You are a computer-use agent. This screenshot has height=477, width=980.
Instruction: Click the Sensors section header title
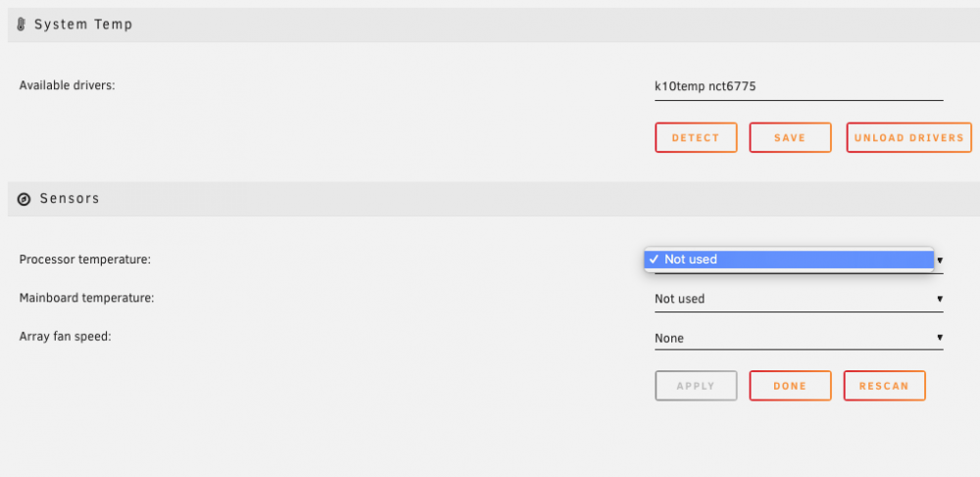point(70,199)
